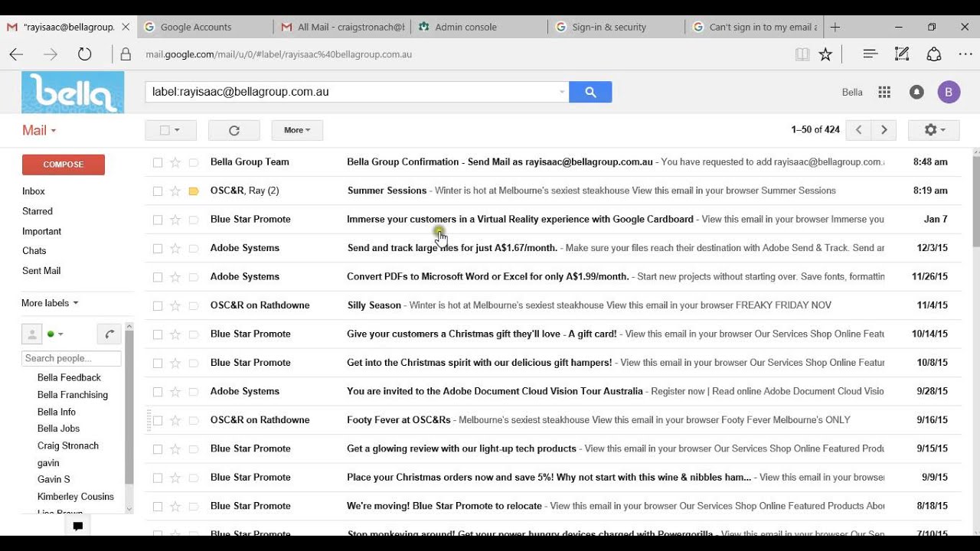Tick checkbox for OSC&R, Ray email
Image resolution: width=980 pixels, height=551 pixels.
click(158, 191)
